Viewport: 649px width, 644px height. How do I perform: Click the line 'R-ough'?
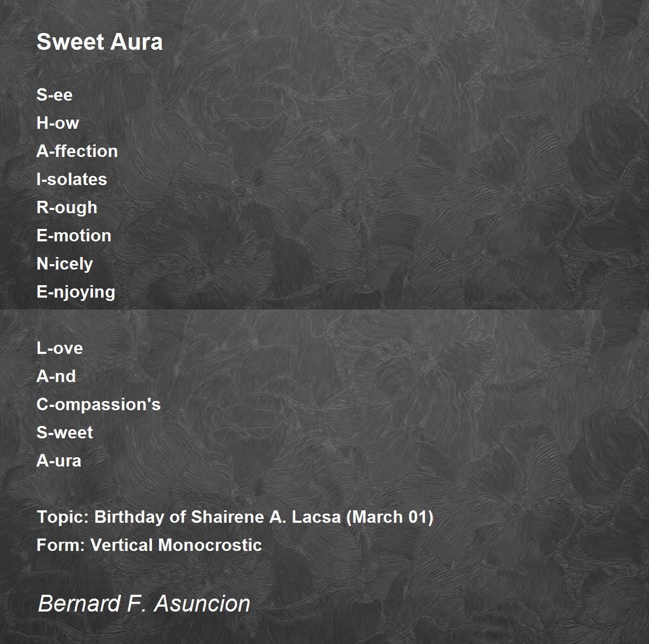(x=67, y=207)
